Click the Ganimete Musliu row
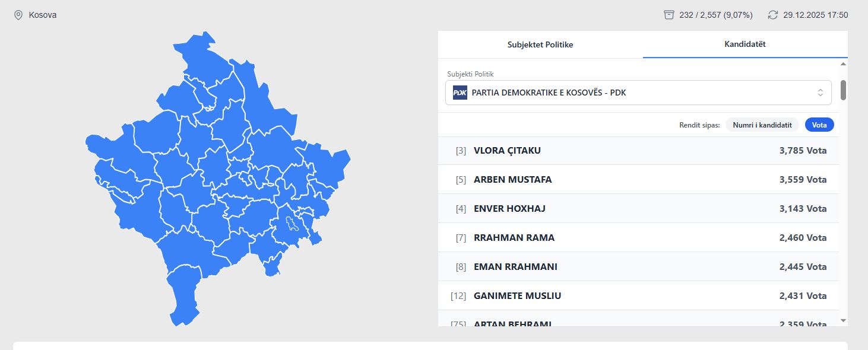The image size is (868, 350). pos(638,296)
